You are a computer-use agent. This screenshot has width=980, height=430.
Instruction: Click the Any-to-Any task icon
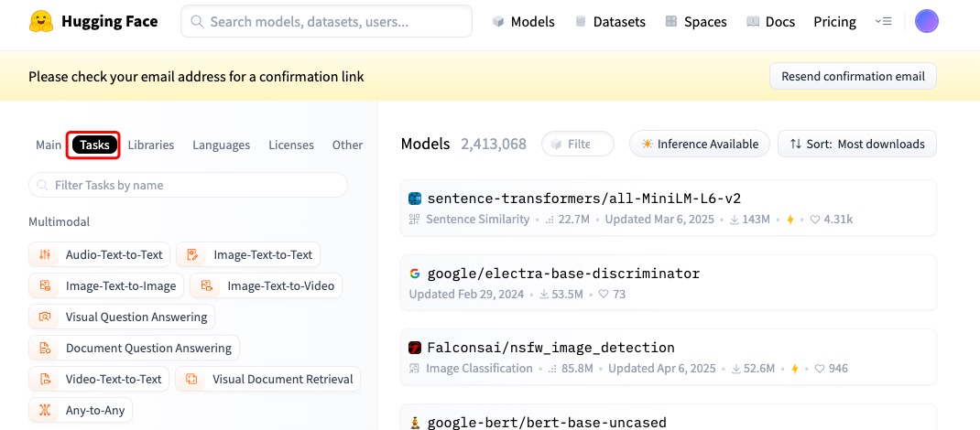[x=44, y=410]
